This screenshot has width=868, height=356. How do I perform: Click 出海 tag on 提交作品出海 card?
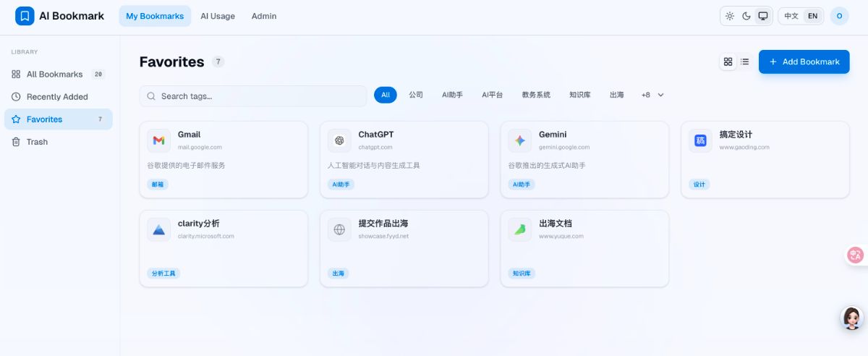click(x=338, y=274)
